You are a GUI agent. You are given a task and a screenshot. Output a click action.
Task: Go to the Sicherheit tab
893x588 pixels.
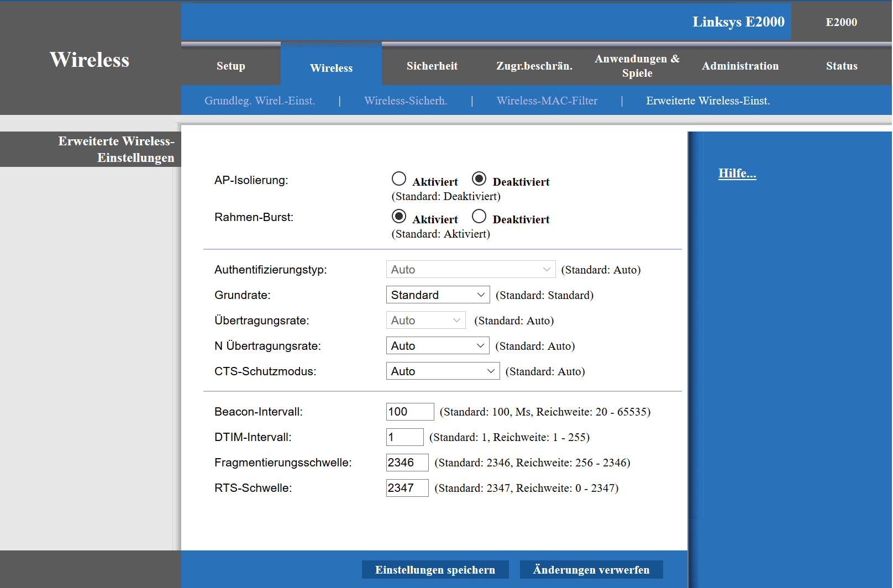point(432,66)
